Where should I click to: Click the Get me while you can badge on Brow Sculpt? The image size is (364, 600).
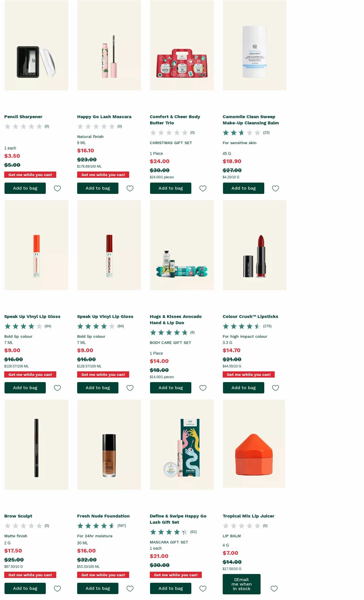coord(30,575)
